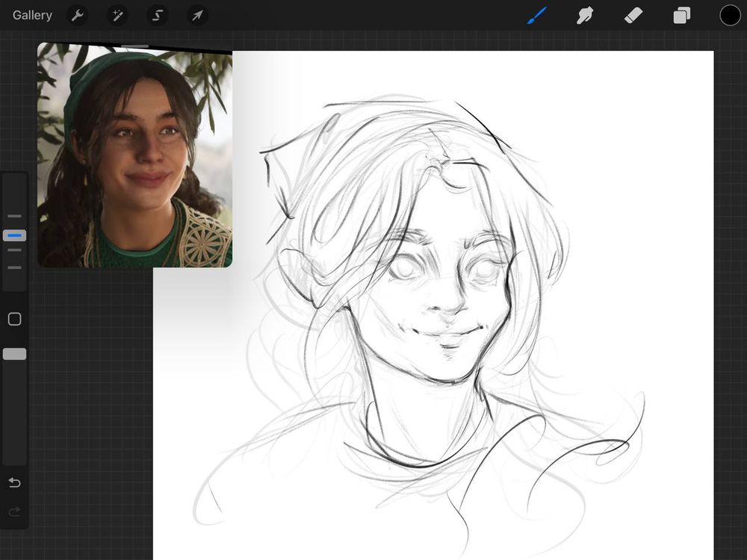The width and height of the screenshot is (747, 560).
Task: Select the Eraser tool
Action: click(x=633, y=15)
